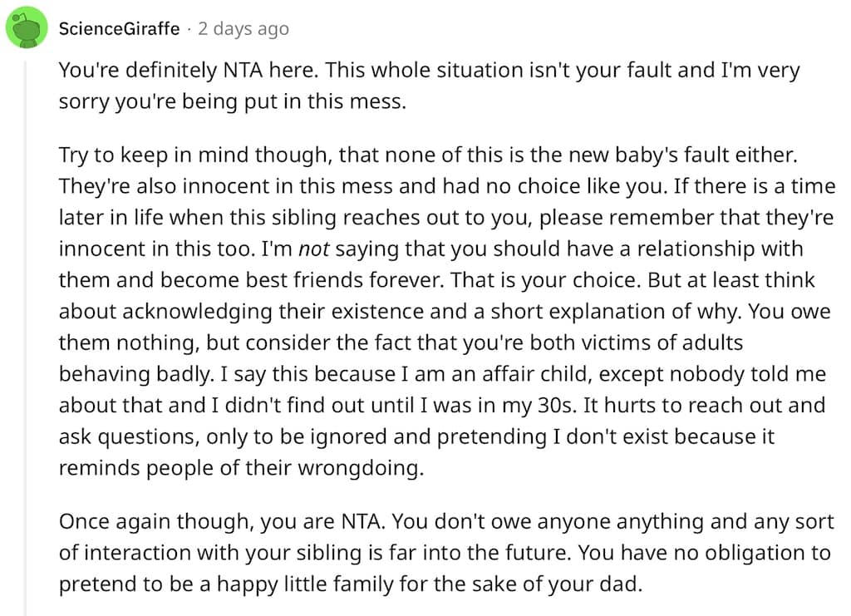
Task: Click ScienceGiraffe's green Reddit avatar
Action: point(26,27)
